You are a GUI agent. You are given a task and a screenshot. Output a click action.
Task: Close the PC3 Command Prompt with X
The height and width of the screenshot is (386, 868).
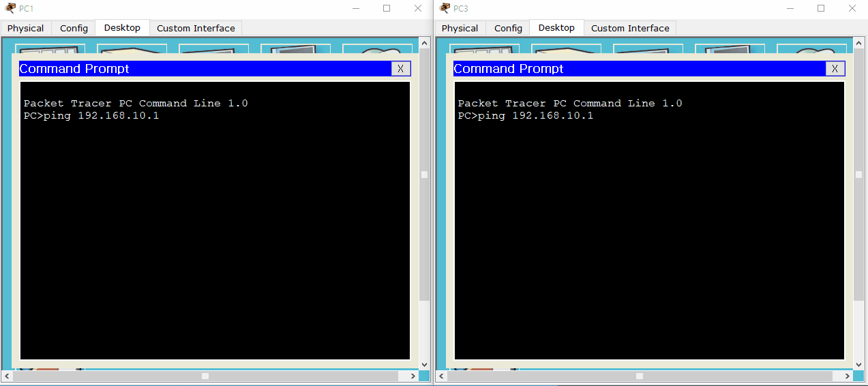(835, 69)
